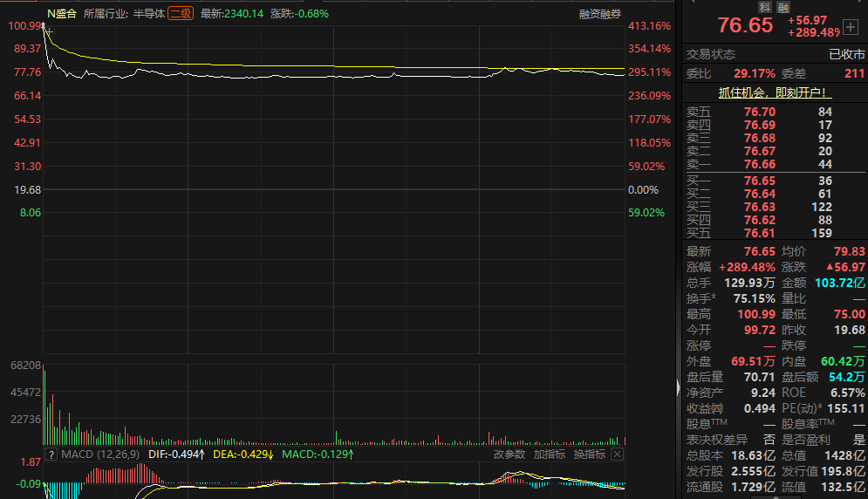Open MACD help question mark icon

click(51, 455)
